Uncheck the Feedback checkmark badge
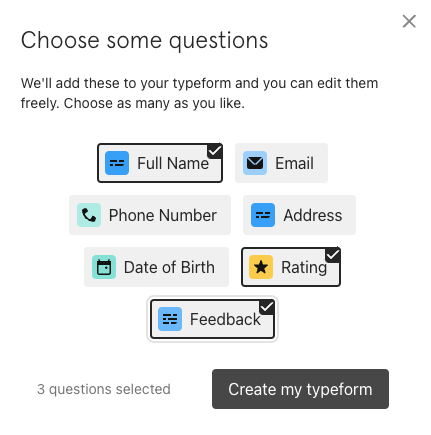This screenshot has height=435, width=431. tap(267, 307)
